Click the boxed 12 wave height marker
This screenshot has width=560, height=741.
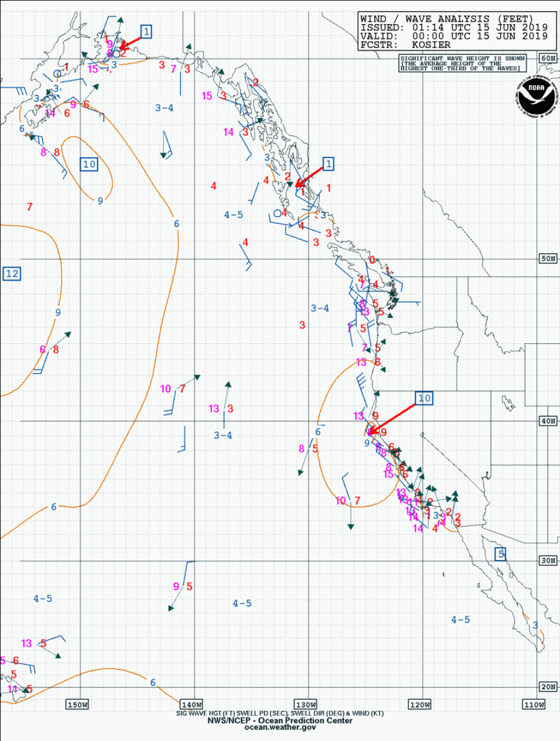[12, 274]
